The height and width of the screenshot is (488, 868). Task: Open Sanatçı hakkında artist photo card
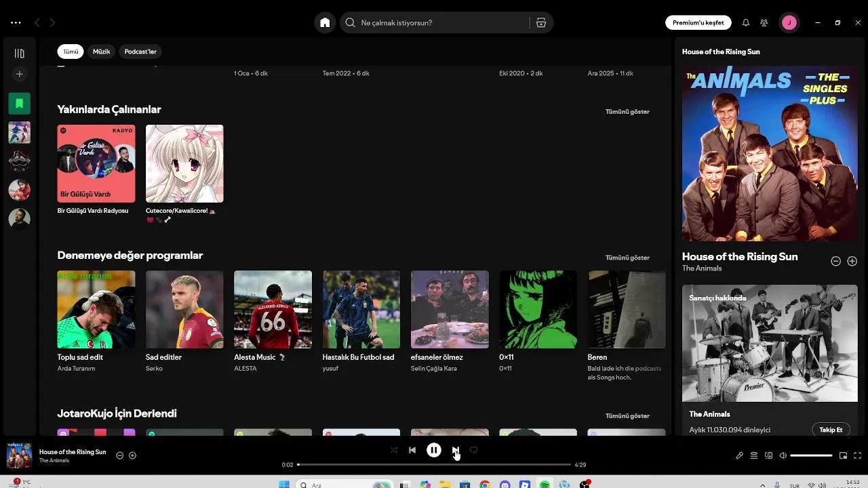pos(770,343)
